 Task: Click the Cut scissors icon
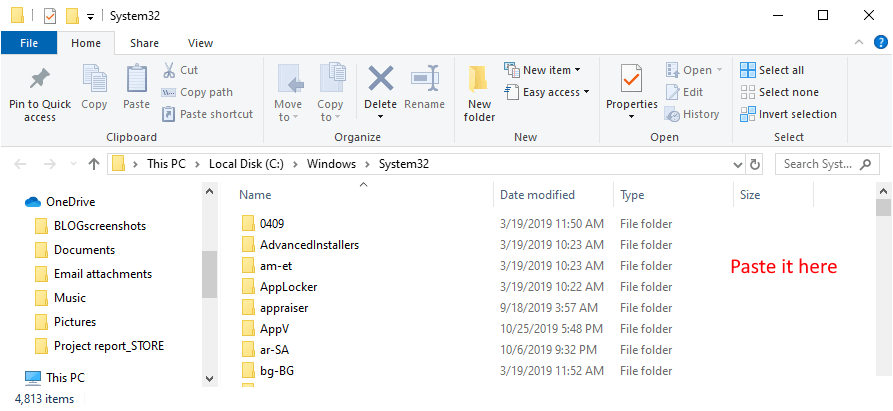coord(169,70)
